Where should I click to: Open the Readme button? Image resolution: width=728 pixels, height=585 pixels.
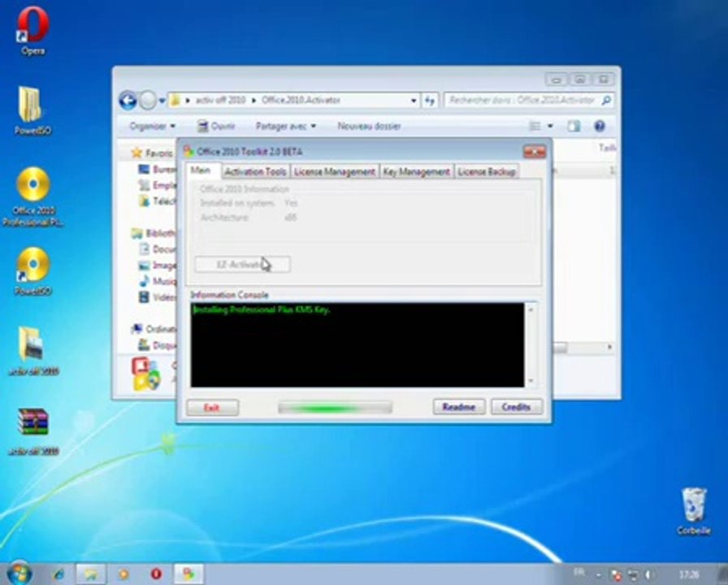click(459, 407)
